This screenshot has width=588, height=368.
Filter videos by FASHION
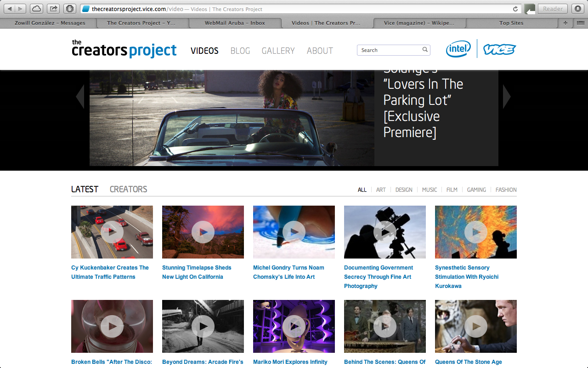(506, 190)
